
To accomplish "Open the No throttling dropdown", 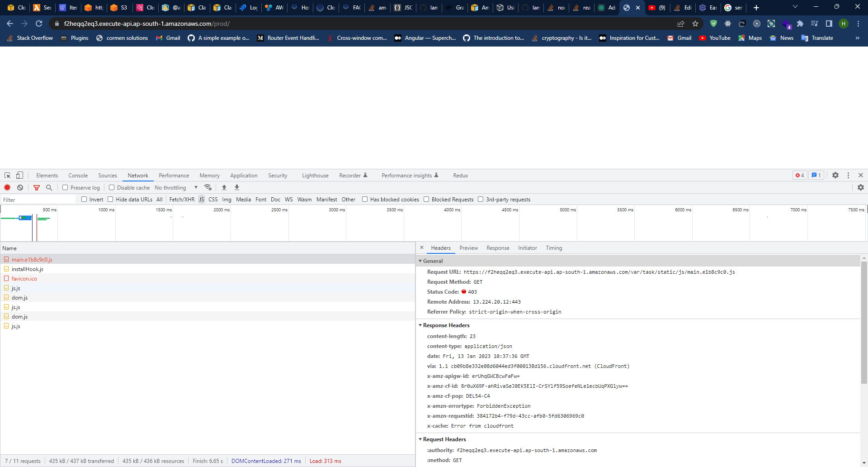I will [x=176, y=187].
